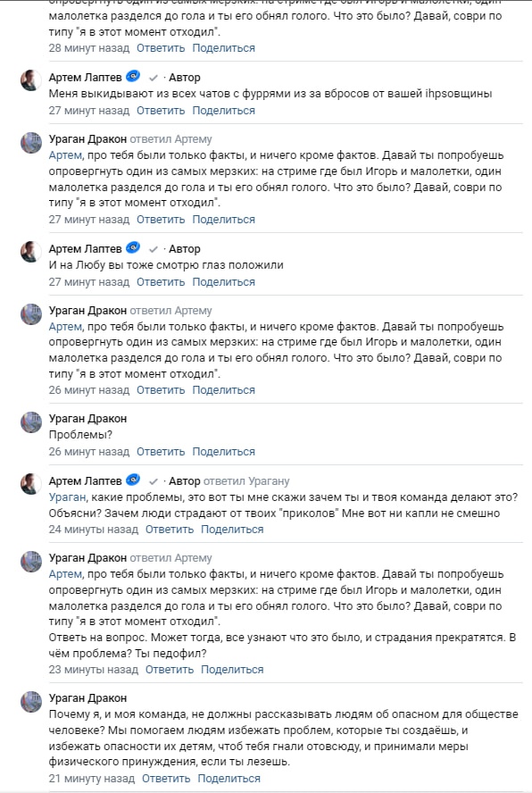Open the Ураган Дракон name on the "Почему я" comment
The image size is (532, 793).
(x=87, y=698)
